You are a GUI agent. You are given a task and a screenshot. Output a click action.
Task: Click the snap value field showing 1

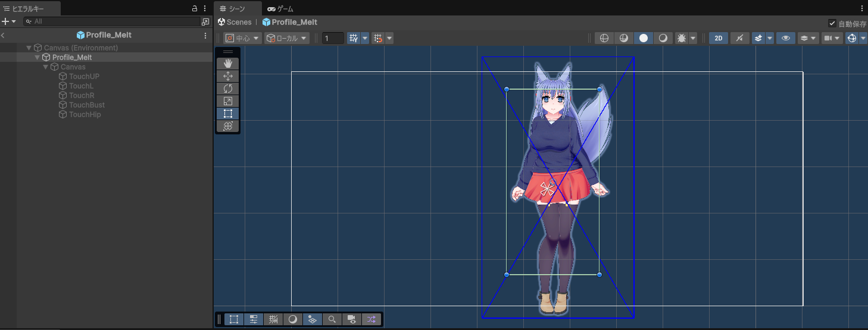(x=333, y=38)
